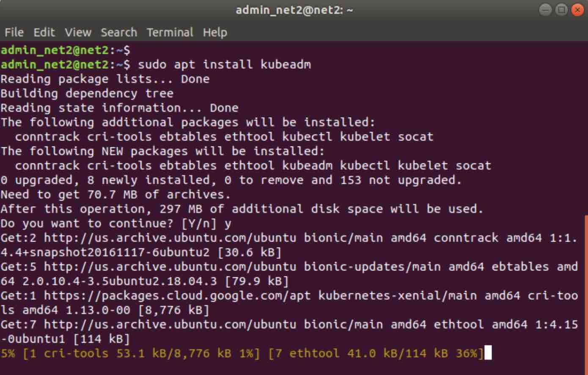Click the cursor after the progress line

488,353
